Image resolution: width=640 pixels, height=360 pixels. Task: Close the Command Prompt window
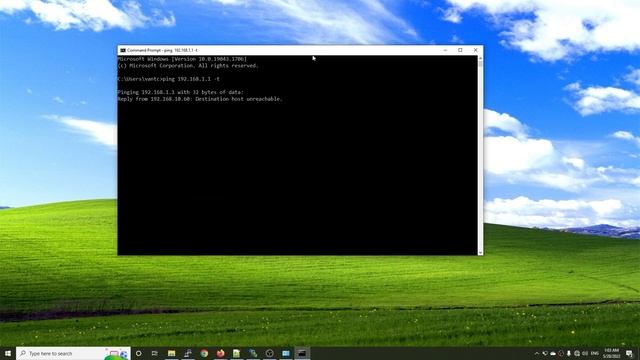point(476,50)
